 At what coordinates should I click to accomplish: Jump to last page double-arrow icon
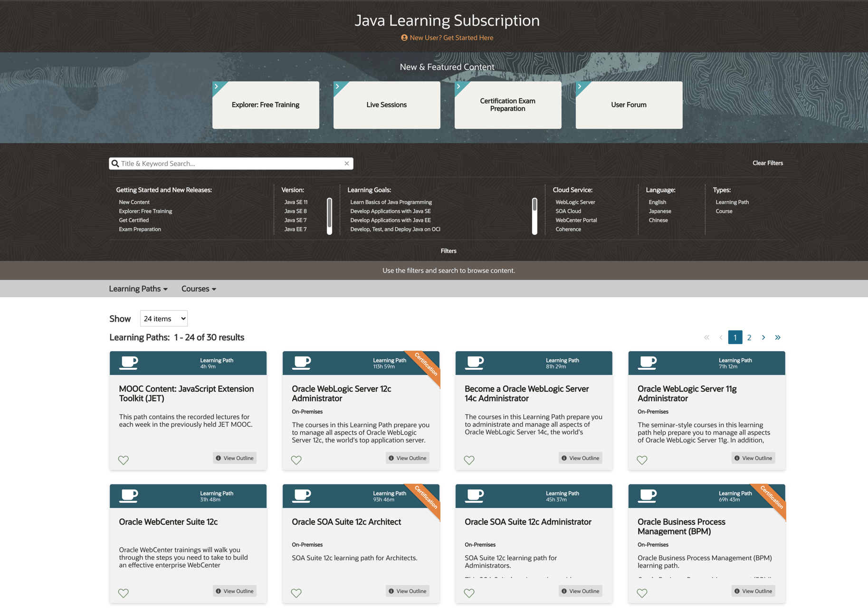tap(778, 337)
